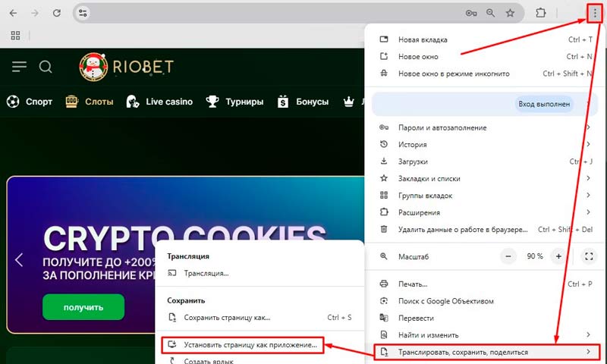The width and height of the screenshot is (607, 364).
Task: Open the extensions puzzle icon
Action: click(x=541, y=13)
